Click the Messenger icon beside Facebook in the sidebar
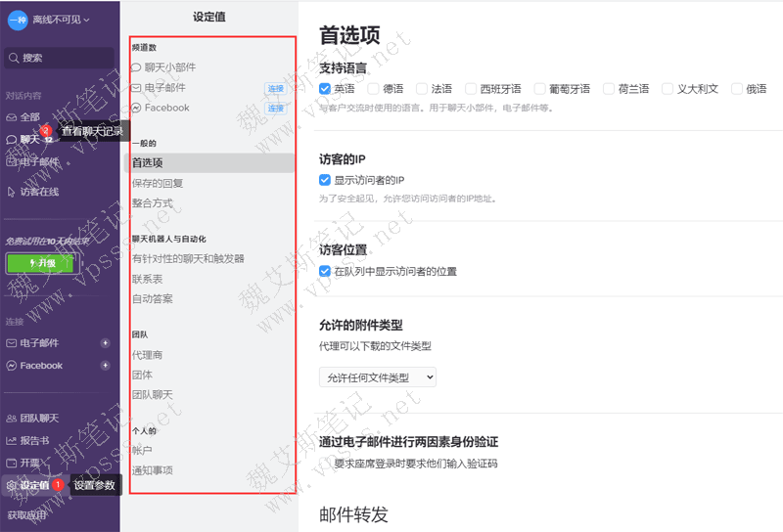783x532 pixels. pyautogui.click(x=11, y=366)
